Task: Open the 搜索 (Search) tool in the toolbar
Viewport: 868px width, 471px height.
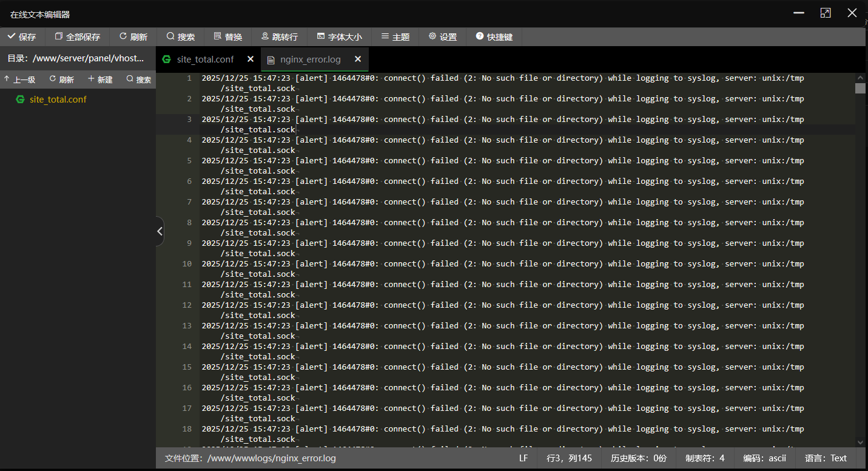Action: click(180, 36)
